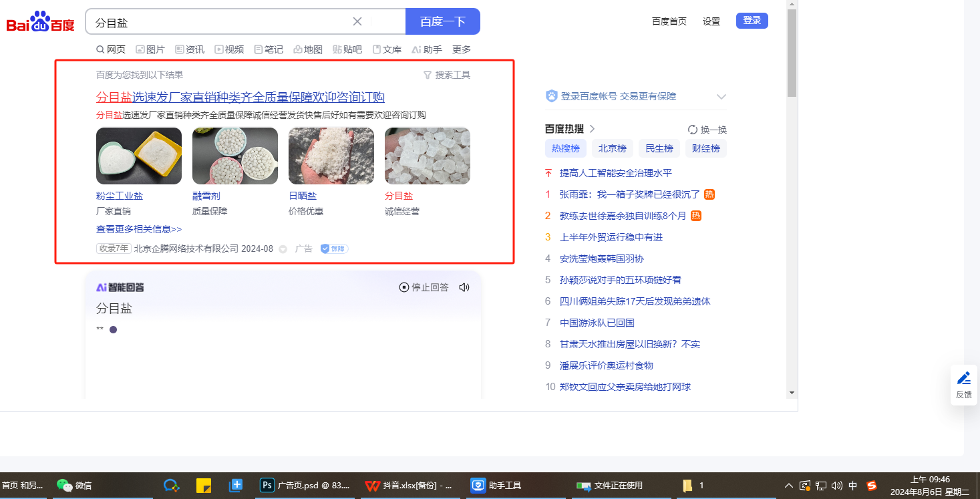This screenshot has width=980, height=499.
Task: Select the 北京榜 hot list tab
Action: click(x=612, y=148)
